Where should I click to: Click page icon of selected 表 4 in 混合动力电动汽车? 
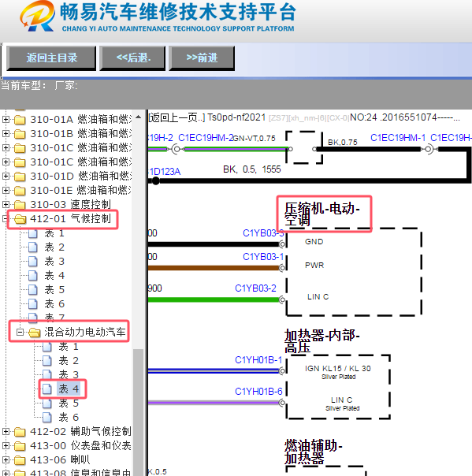tap(47, 389)
